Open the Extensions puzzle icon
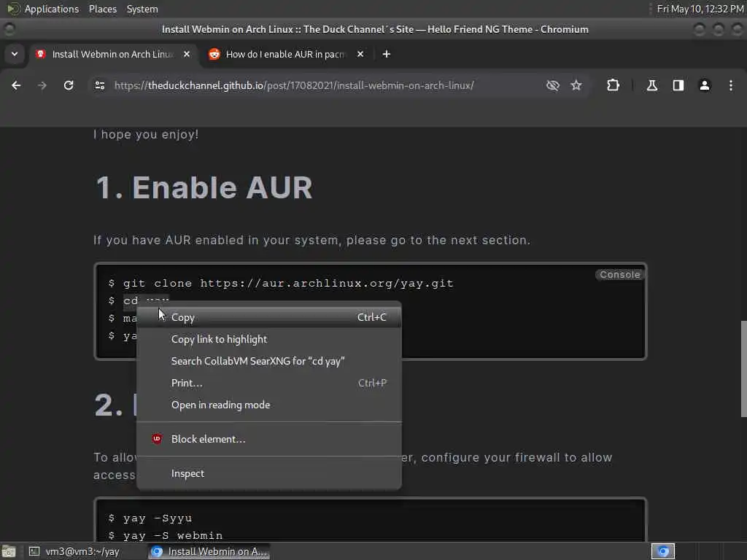The height and width of the screenshot is (560, 747). pos(613,85)
